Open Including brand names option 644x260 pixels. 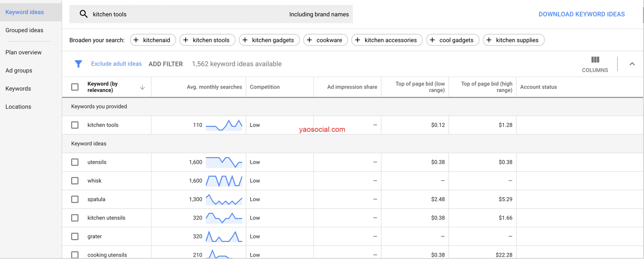pos(319,14)
